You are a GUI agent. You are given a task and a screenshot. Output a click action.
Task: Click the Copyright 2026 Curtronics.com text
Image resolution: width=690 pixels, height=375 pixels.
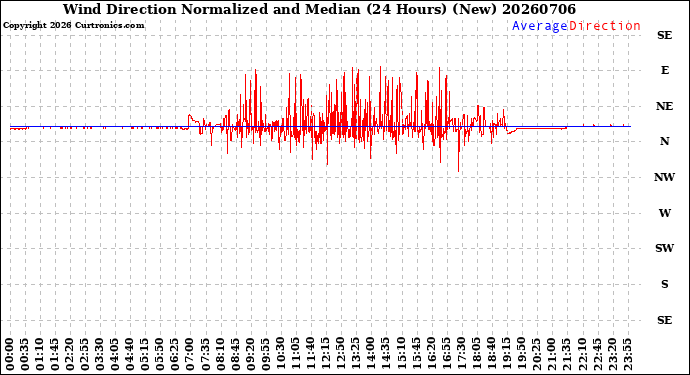73,26
